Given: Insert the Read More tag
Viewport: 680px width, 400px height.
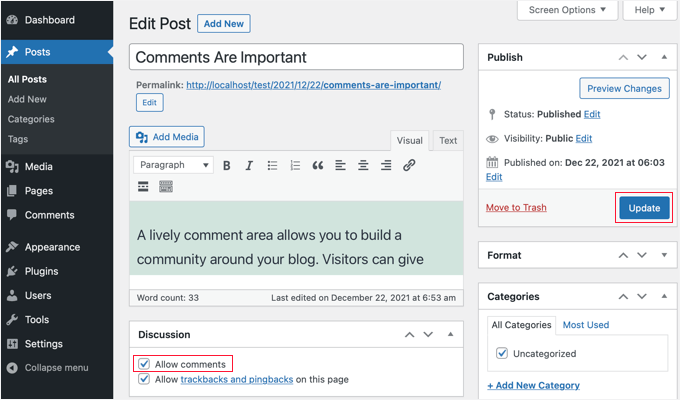Looking at the screenshot, I should pyautogui.click(x=144, y=187).
